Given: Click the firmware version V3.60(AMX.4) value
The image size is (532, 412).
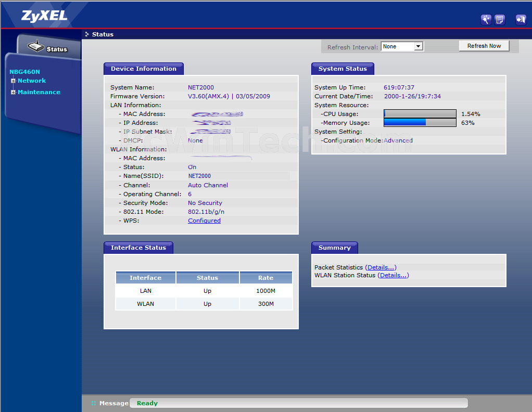Looking at the screenshot, I should pos(208,96).
